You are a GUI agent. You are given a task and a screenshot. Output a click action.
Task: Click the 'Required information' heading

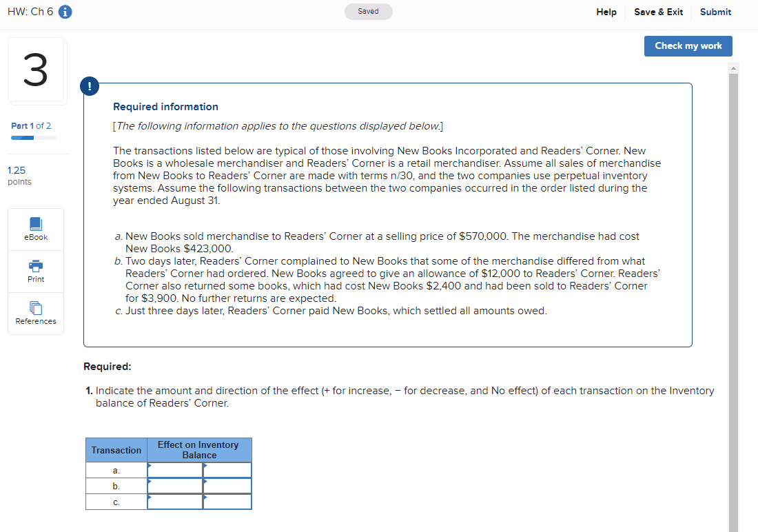point(166,106)
